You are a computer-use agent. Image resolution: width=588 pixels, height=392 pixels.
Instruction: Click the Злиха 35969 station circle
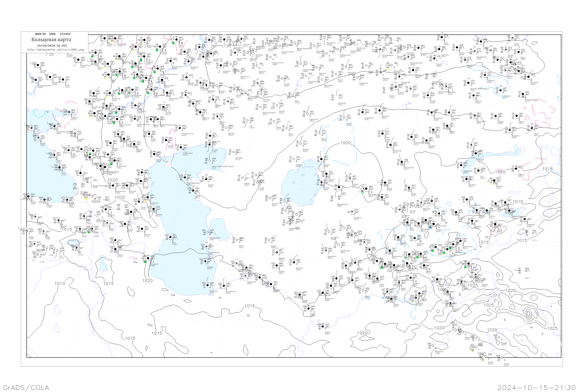385,183
